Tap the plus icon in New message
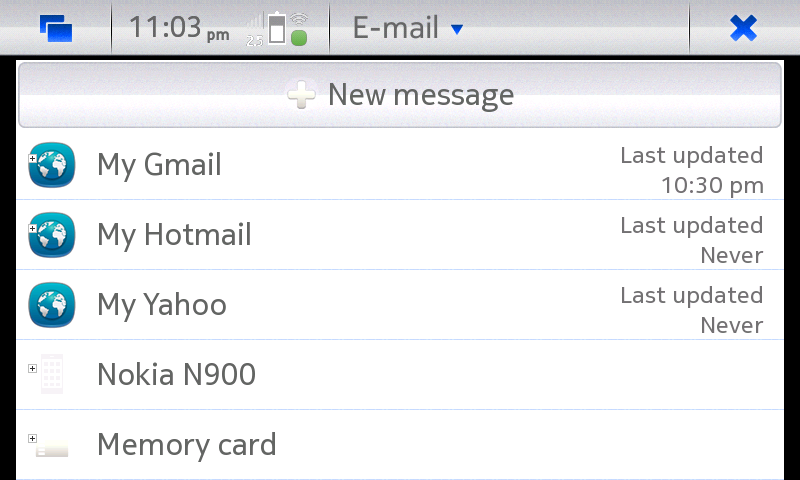800x480 pixels. (x=301, y=94)
